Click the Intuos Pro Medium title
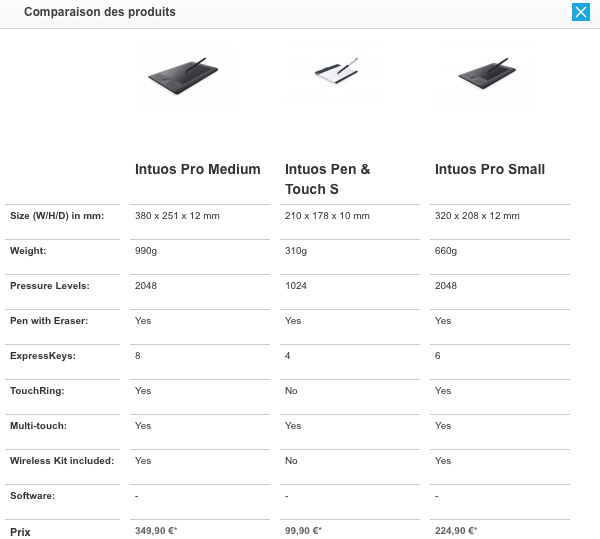The image size is (600, 539). (x=197, y=169)
